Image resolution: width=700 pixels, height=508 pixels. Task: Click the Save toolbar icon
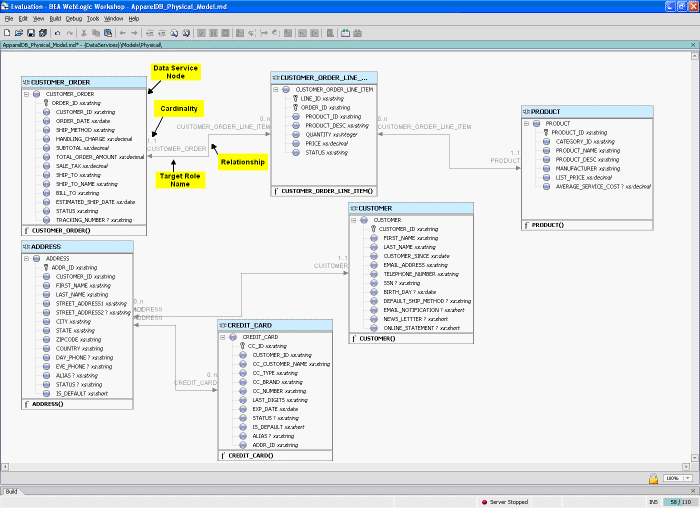[x=31, y=33]
